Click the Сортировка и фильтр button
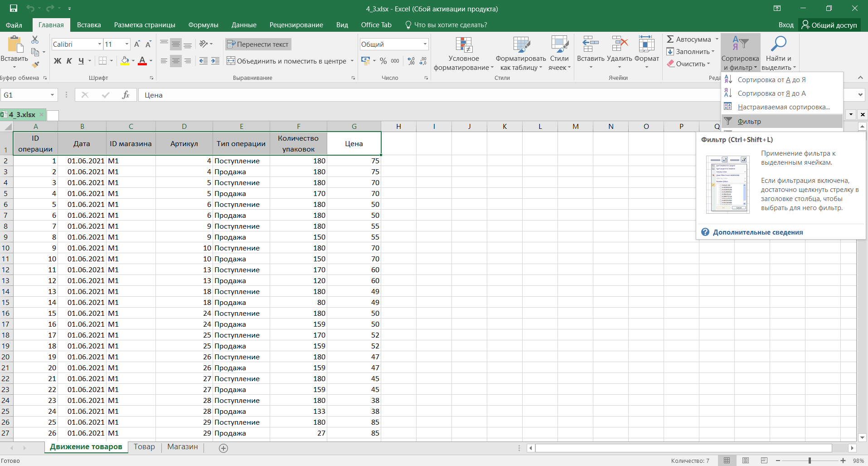The image size is (868, 466). pyautogui.click(x=740, y=54)
